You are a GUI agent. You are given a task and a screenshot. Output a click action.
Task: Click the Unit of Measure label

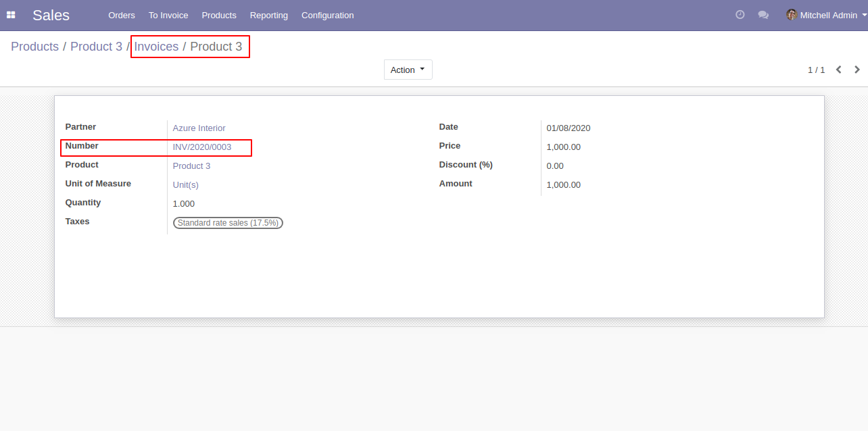[x=98, y=184]
